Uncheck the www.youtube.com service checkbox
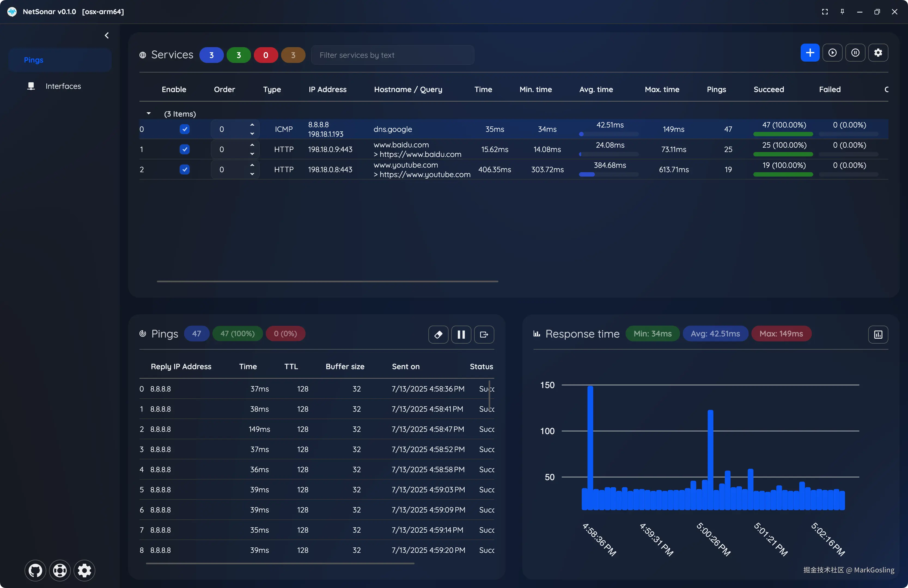908x588 pixels. point(185,170)
